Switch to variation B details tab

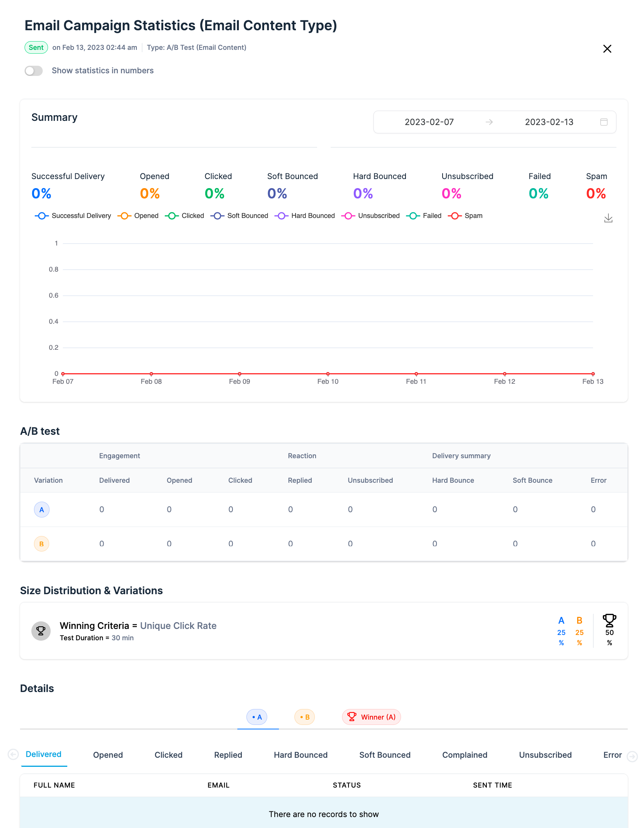(x=305, y=717)
